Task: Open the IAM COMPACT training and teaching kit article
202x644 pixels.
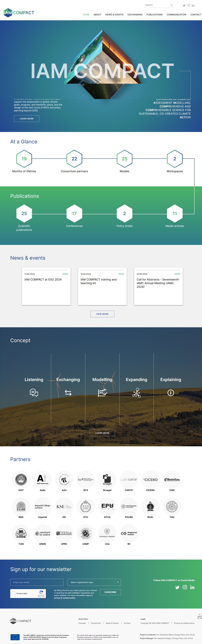Action: (x=99, y=281)
